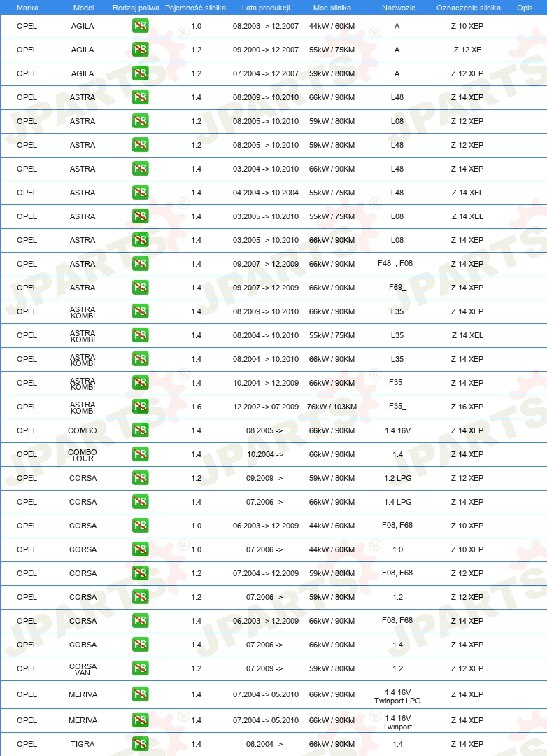Viewport: 547px width, 756px height.
Task: Click the fuel icon in the ASTRA F48_, F08_ row
Action: click(140, 264)
